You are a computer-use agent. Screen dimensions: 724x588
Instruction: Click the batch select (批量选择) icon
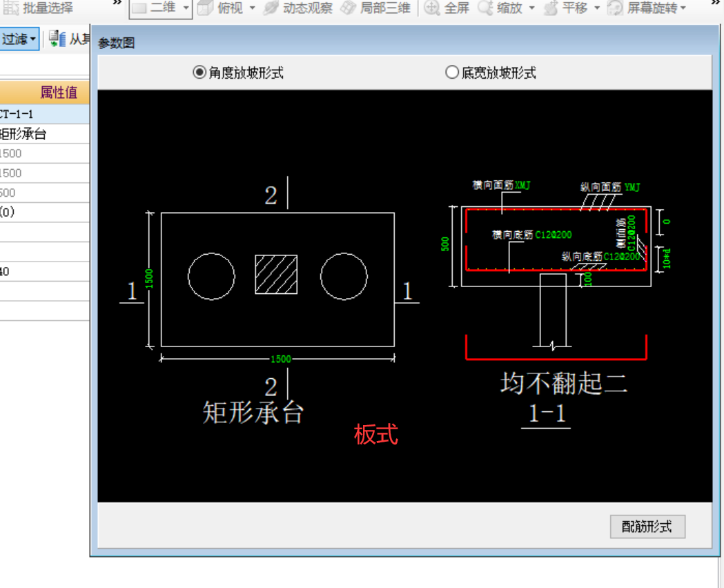[11, 8]
